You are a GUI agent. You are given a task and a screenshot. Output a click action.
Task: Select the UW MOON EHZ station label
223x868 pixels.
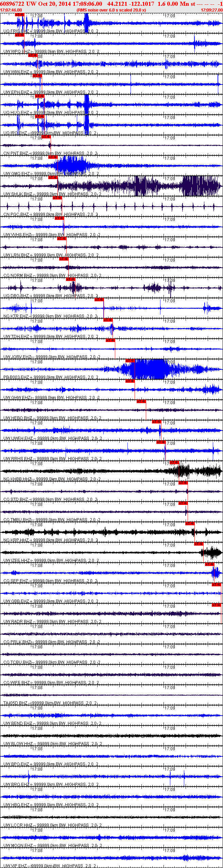point(18,846)
